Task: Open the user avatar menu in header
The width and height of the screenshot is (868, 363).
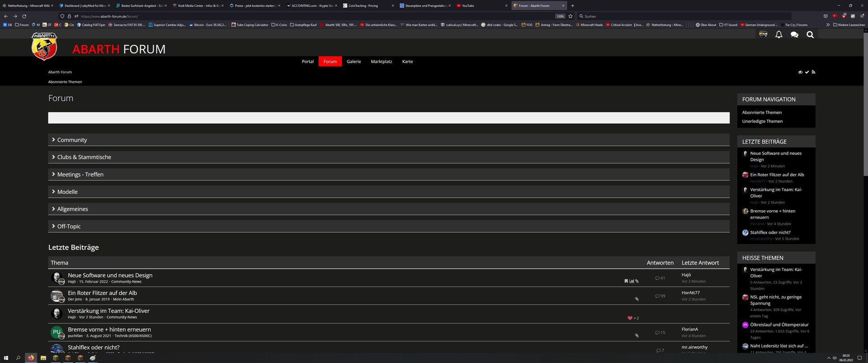Action: click(763, 35)
